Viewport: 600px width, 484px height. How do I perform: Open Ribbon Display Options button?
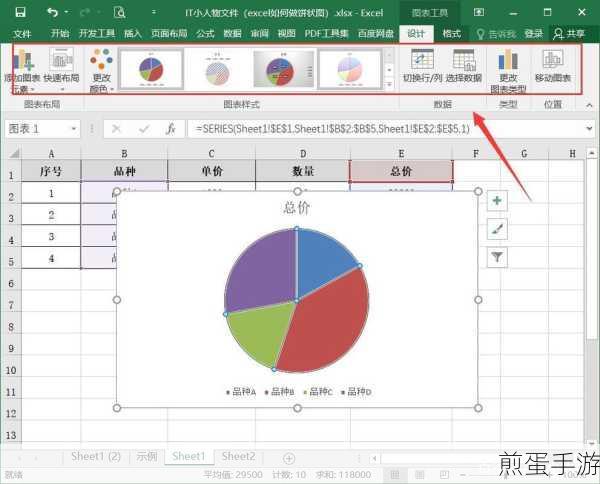click(x=479, y=12)
